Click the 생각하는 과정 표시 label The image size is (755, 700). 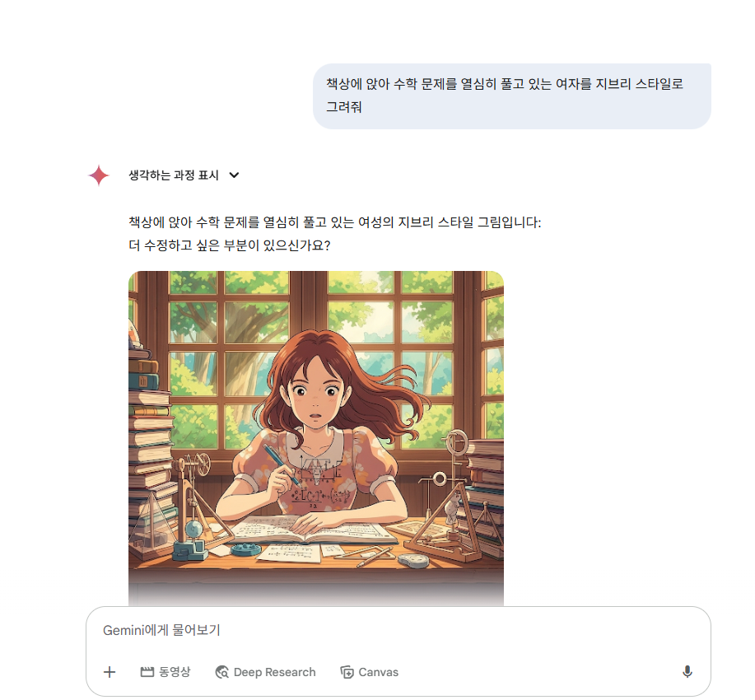pyautogui.click(x=174, y=175)
